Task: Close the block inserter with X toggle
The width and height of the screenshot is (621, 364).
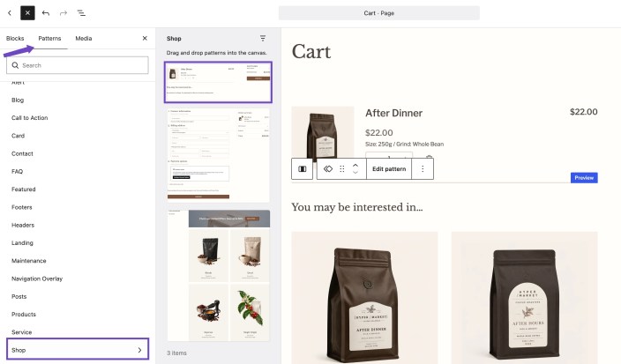Action: (27, 13)
